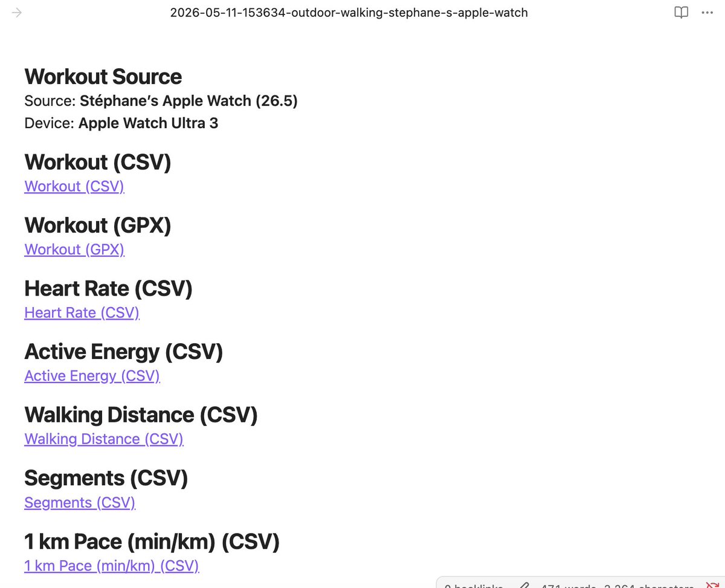Click the Segments (CSV) heading
The image size is (725, 588).
tap(106, 479)
